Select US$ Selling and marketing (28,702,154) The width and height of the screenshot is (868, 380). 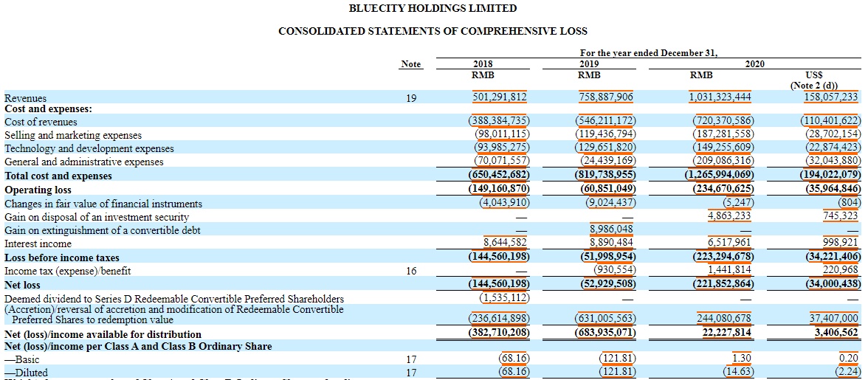pos(833,135)
